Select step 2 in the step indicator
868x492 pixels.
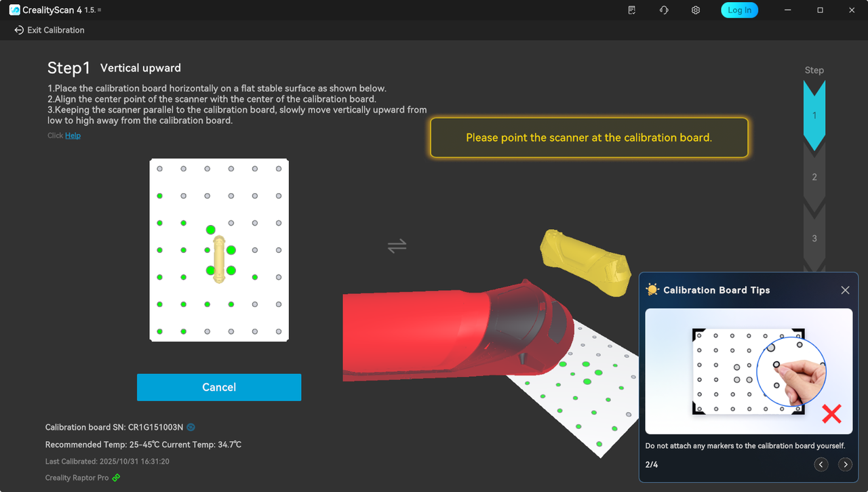[814, 177]
